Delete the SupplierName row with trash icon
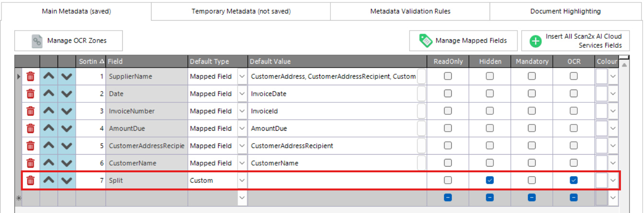644x213 pixels. pyautogui.click(x=30, y=77)
